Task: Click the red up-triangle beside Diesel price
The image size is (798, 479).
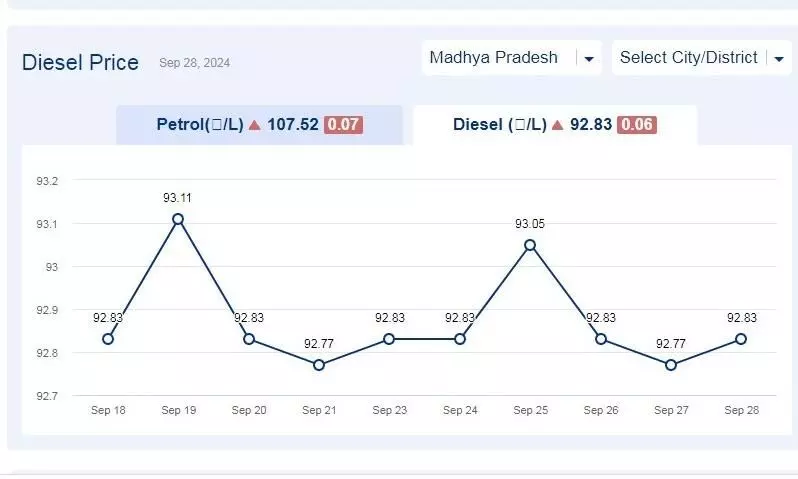Action: point(557,125)
